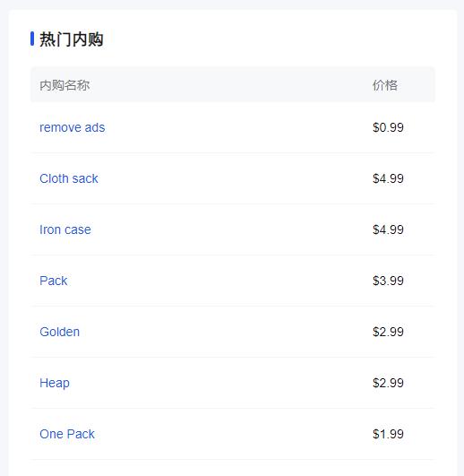Click the $1.99 price value
The image size is (464, 476).
tap(388, 434)
